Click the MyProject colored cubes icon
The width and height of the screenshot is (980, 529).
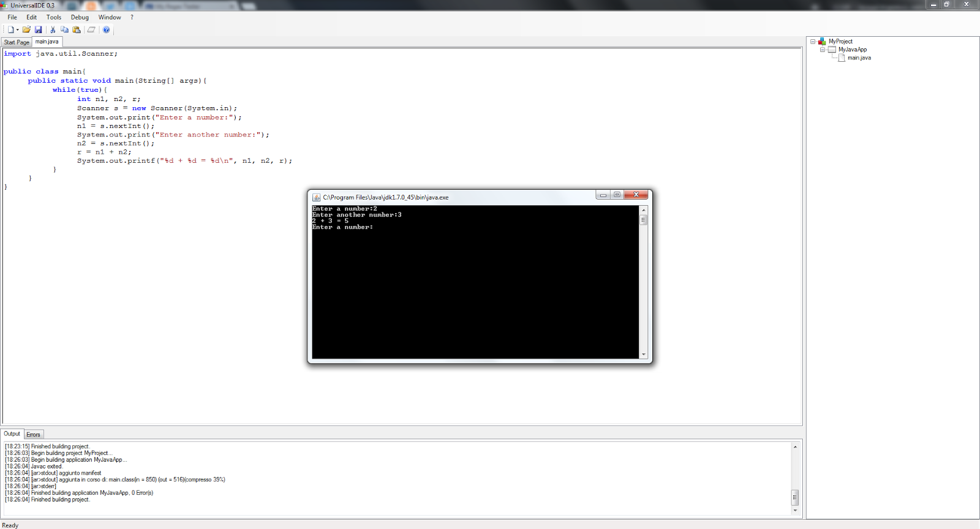[x=822, y=41]
